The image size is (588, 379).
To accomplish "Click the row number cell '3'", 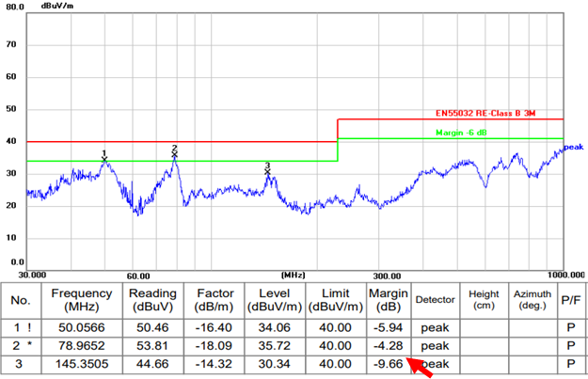I will (x=19, y=364).
